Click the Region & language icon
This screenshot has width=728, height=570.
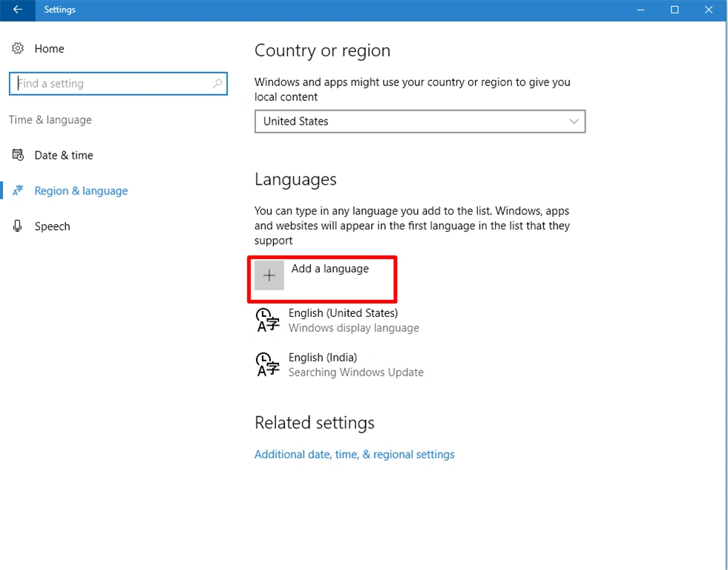(18, 191)
